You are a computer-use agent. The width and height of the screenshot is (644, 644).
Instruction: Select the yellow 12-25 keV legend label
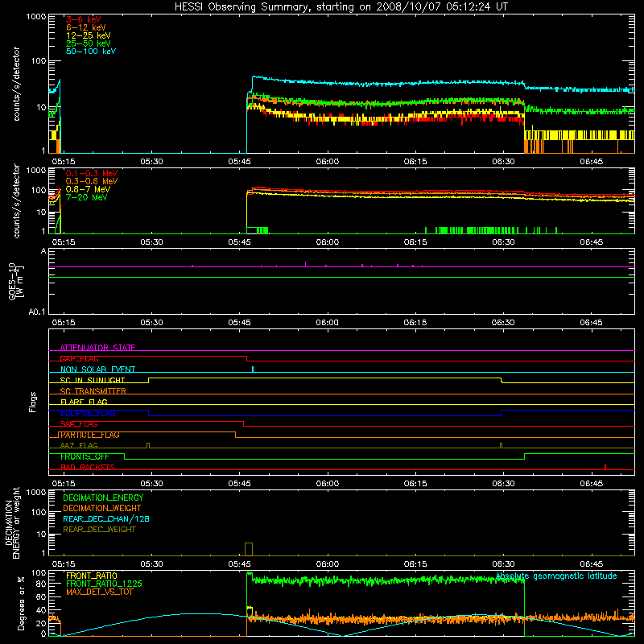pyautogui.click(x=88, y=35)
